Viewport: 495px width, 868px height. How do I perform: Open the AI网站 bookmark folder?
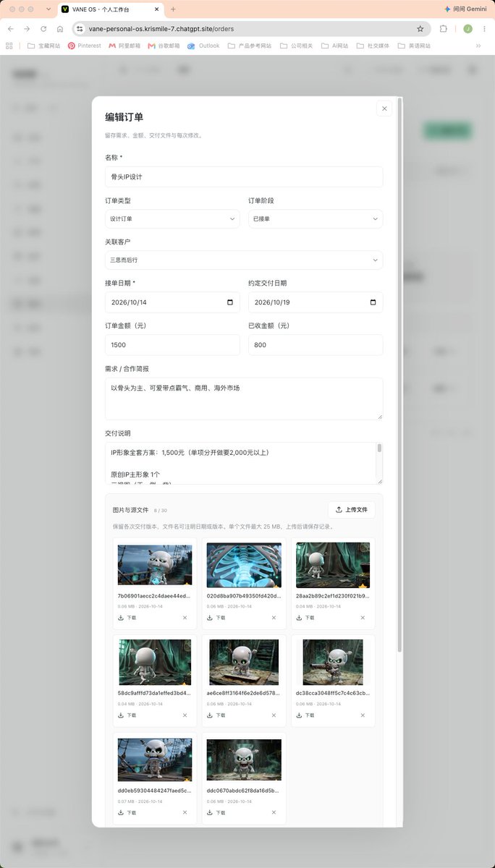click(334, 46)
